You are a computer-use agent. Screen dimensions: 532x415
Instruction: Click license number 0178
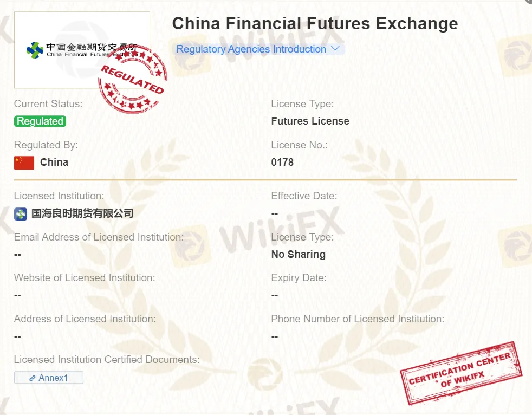click(x=282, y=163)
